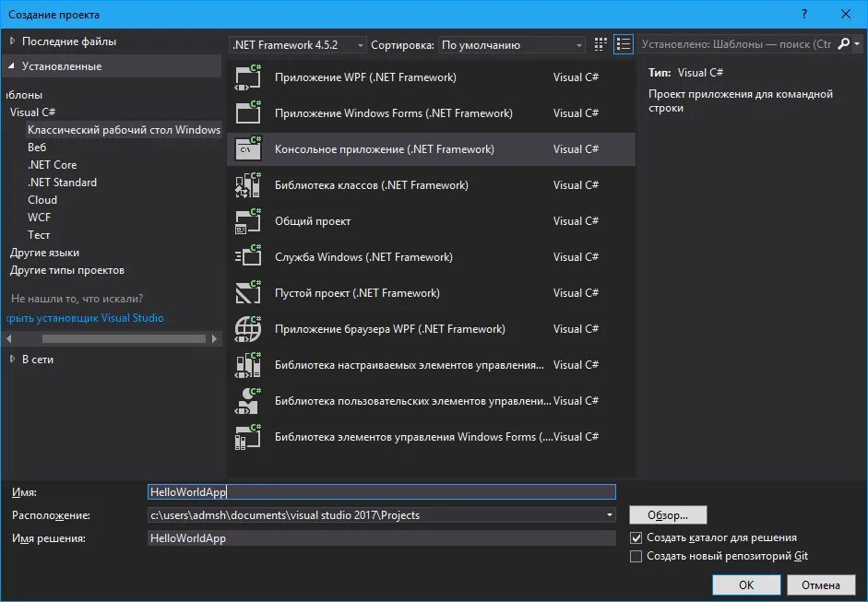
Task: Click the 'Имя решения' solution name field
Action: [381, 538]
